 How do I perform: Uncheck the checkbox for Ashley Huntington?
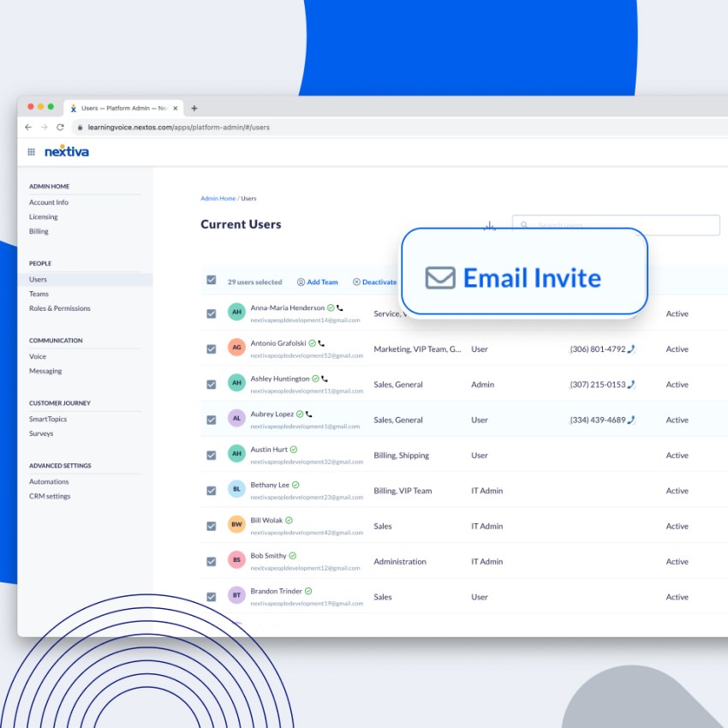click(x=212, y=385)
